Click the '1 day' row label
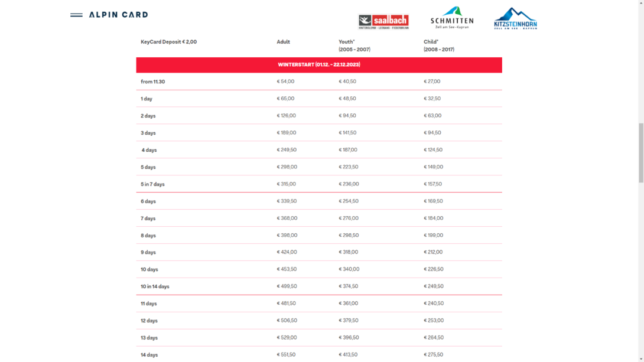644x362 pixels. 147,99
